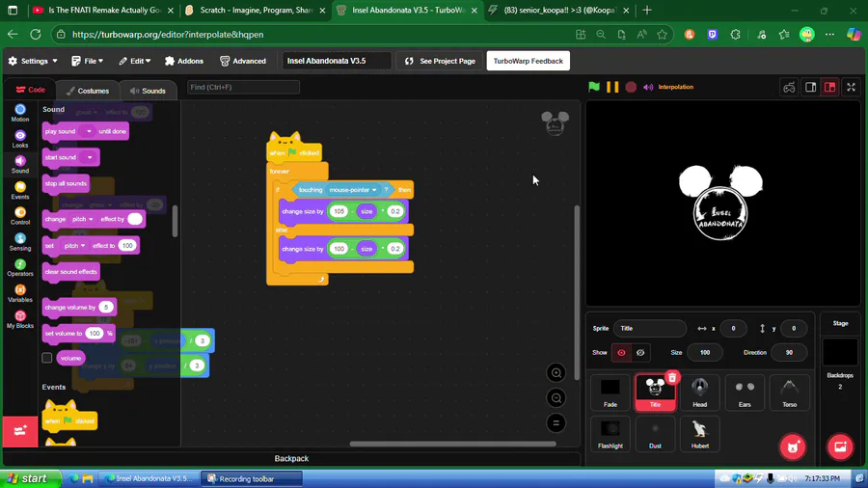The height and width of the screenshot is (488, 868).
Task: Open mouse-pointer dropdown in touching block
Action: point(353,190)
